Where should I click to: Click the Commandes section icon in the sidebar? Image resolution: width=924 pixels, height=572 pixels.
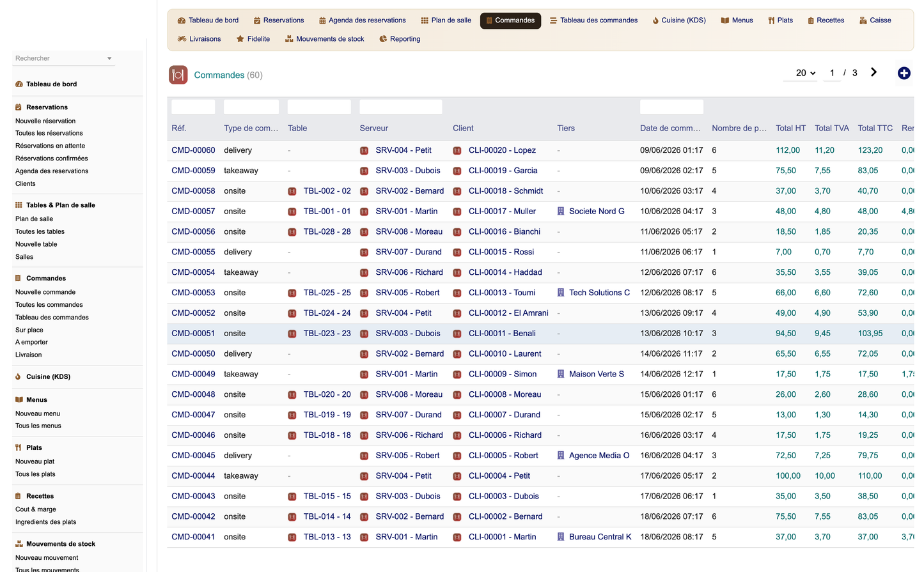point(18,279)
